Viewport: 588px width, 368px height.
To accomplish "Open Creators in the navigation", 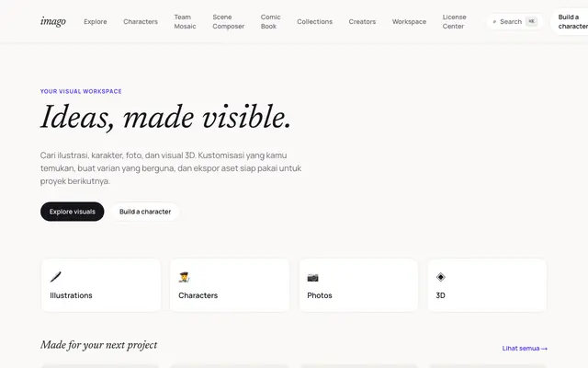I will (x=362, y=22).
